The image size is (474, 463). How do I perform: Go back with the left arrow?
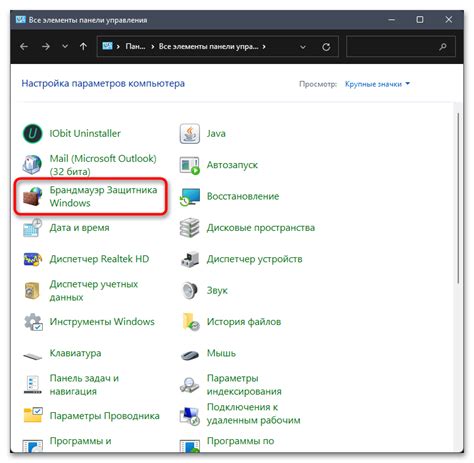(24, 47)
